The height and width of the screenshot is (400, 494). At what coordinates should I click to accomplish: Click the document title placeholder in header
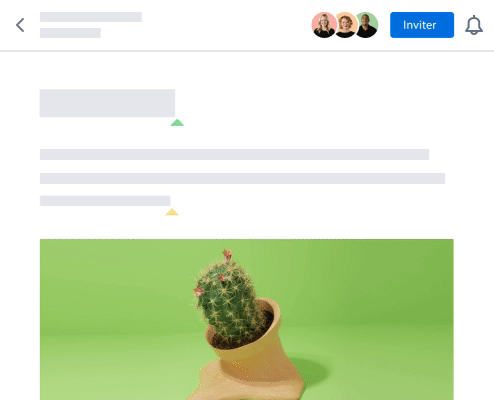(91, 17)
